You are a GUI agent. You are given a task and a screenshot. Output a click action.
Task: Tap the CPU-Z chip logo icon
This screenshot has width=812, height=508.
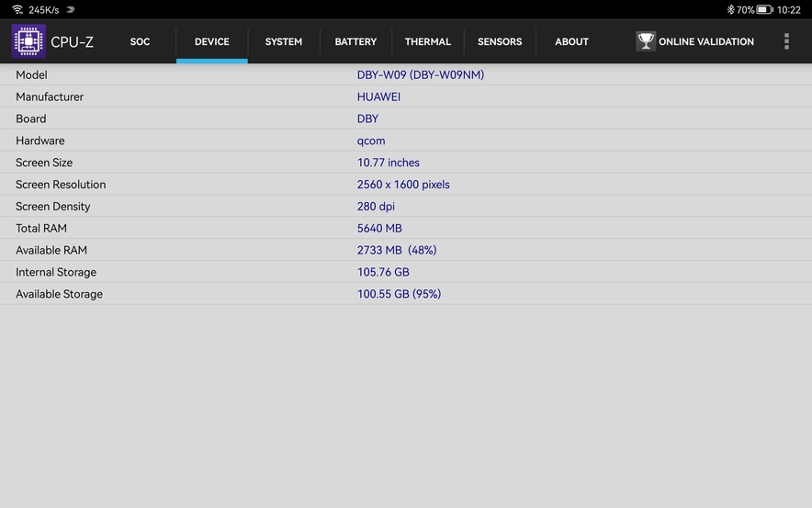pos(28,41)
